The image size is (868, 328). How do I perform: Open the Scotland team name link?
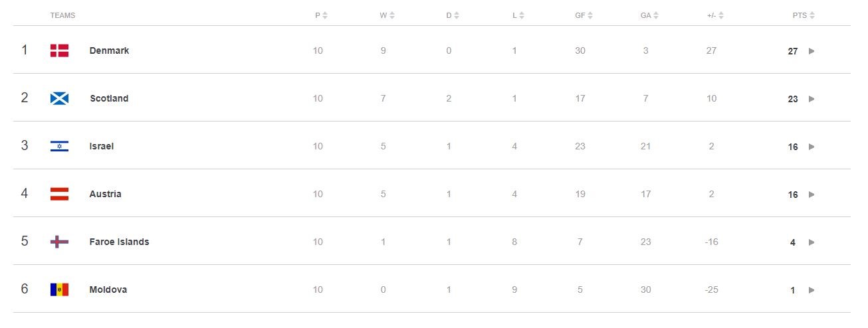coord(109,98)
